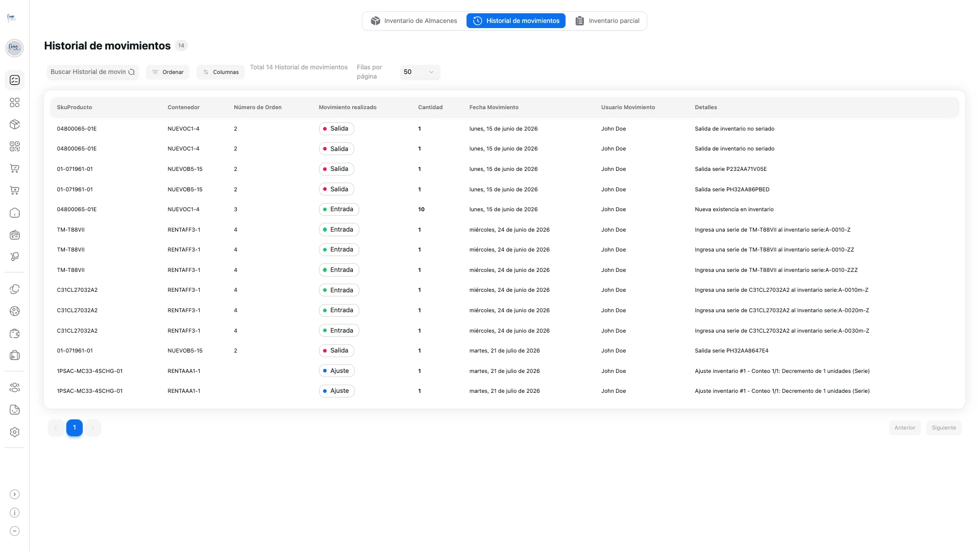Open the house icon in sidebar

pos(15,213)
